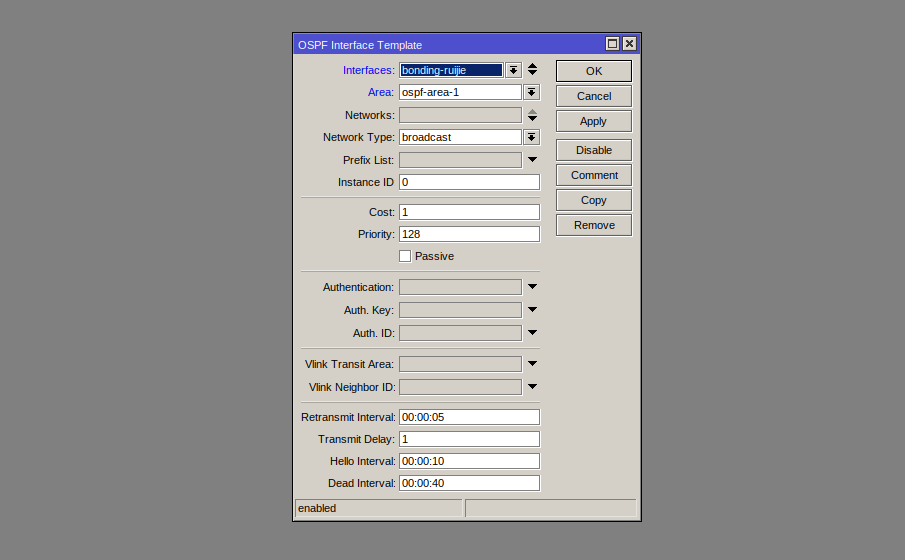Click the Retransmit Interval field
This screenshot has width=905, height=560.
[469, 417]
